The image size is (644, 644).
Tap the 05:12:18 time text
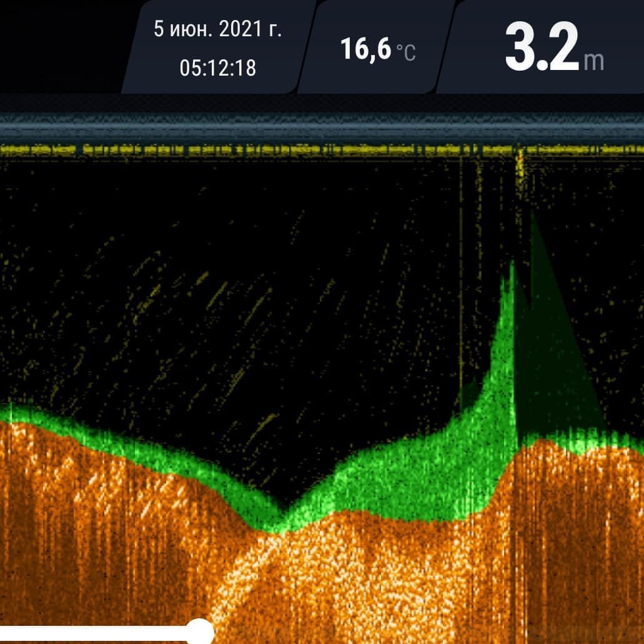(x=217, y=67)
